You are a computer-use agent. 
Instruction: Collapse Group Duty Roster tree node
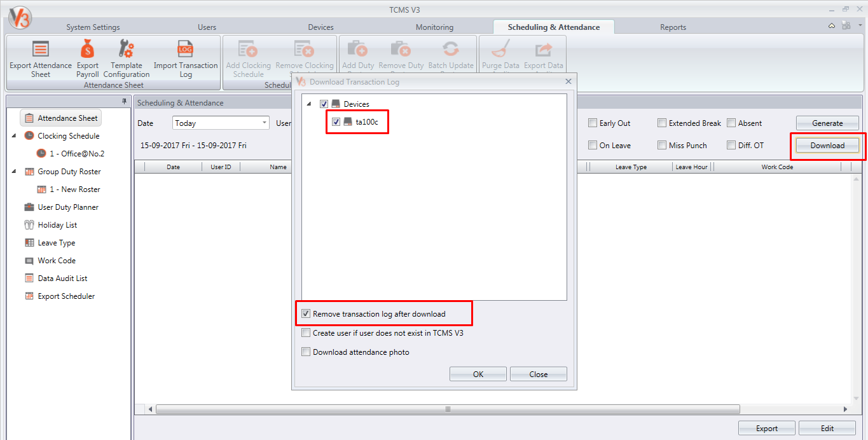(14, 172)
